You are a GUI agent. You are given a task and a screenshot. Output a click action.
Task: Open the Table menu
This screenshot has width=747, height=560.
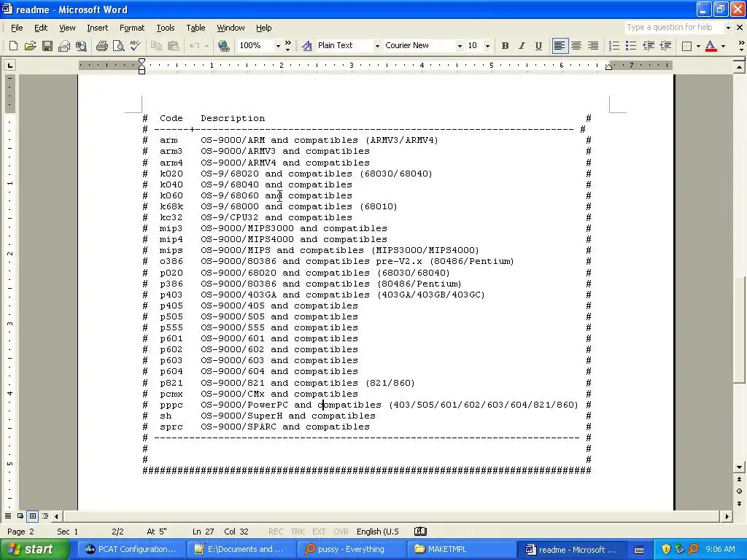(196, 28)
